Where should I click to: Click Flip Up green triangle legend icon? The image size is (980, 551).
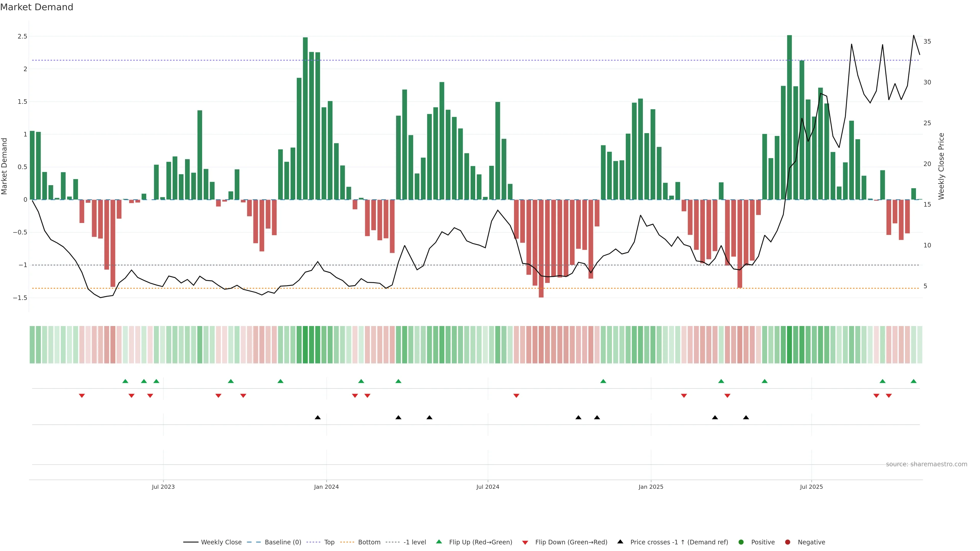(x=439, y=542)
